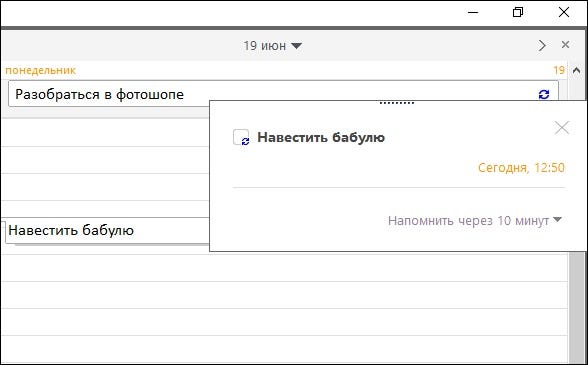Go to next day with the right chevron

tap(542, 46)
